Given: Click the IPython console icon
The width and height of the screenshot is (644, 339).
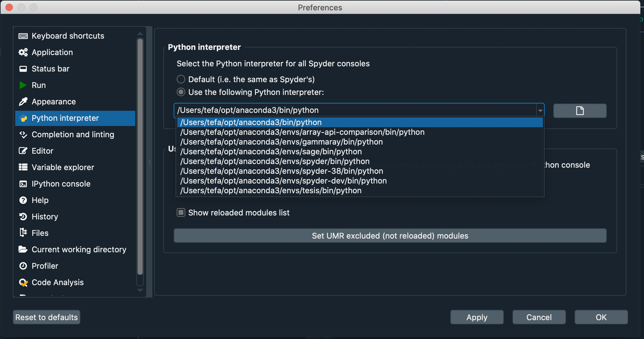Looking at the screenshot, I should tap(23, 183).
